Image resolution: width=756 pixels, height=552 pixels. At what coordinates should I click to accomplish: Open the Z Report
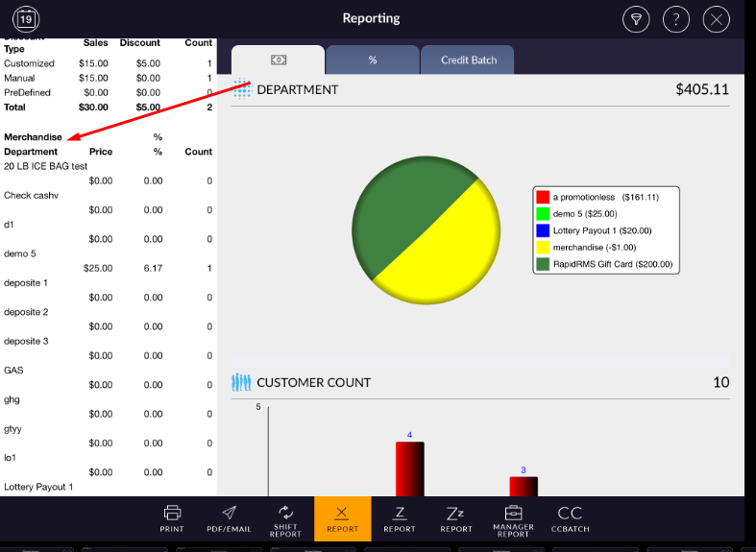tap(400, 518)
